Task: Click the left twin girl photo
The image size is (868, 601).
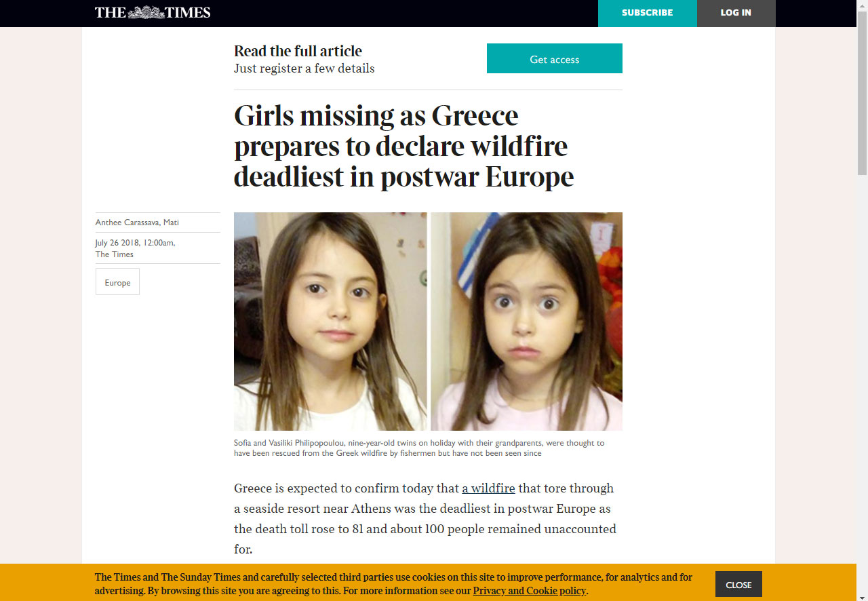Action: tap(330, 322)
